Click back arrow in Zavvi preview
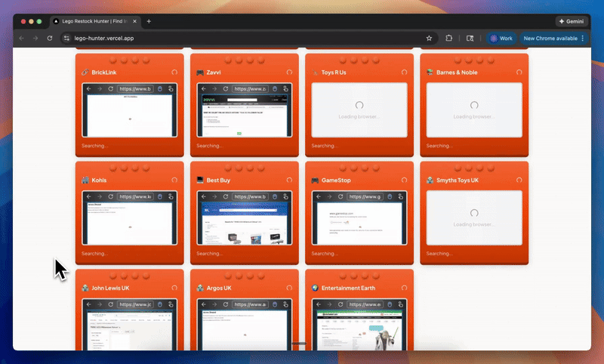 click(204, 88)
